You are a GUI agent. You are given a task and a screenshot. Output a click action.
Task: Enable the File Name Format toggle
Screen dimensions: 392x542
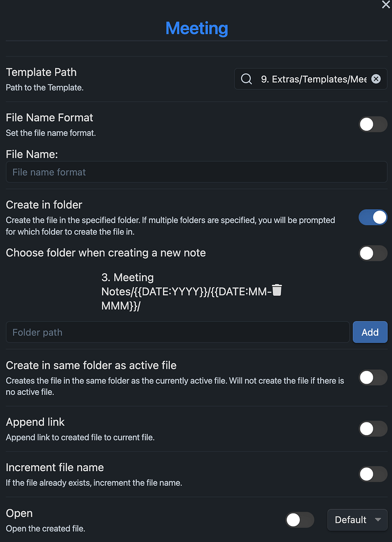coord(373,124)
